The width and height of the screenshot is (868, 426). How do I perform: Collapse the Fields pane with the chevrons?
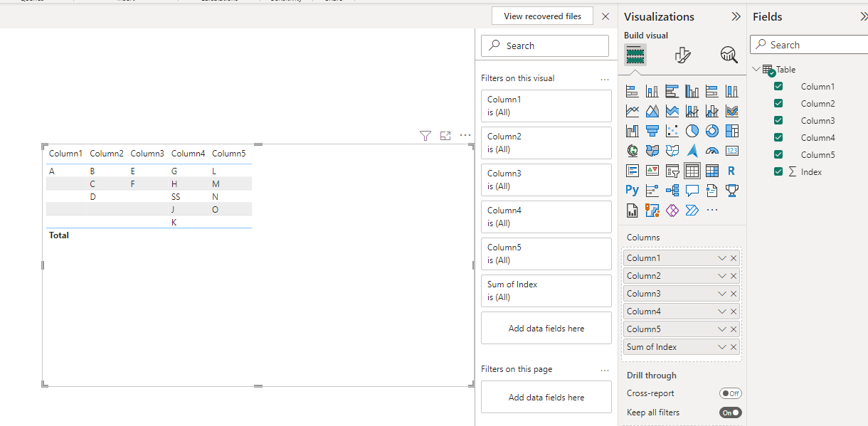point(864,16)
